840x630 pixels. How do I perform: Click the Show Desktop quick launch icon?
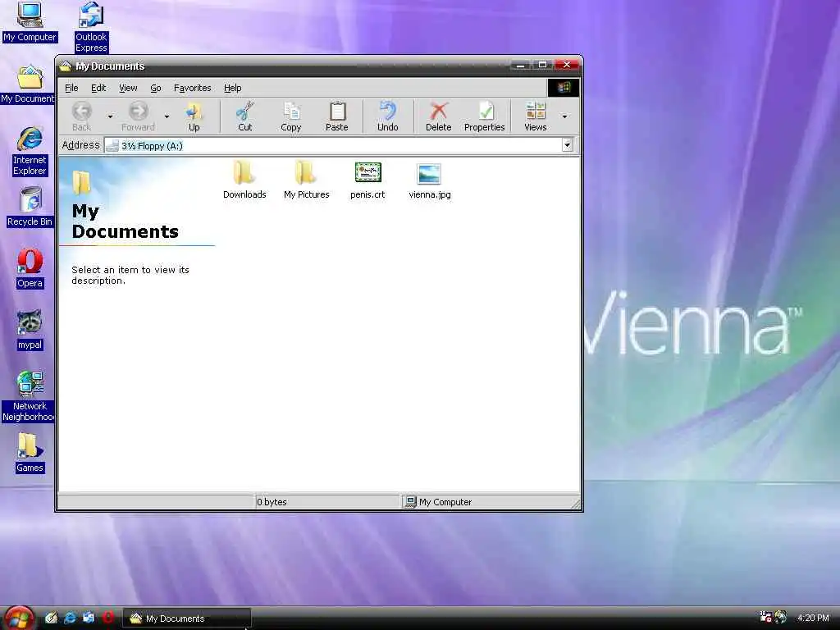(51, 618)
